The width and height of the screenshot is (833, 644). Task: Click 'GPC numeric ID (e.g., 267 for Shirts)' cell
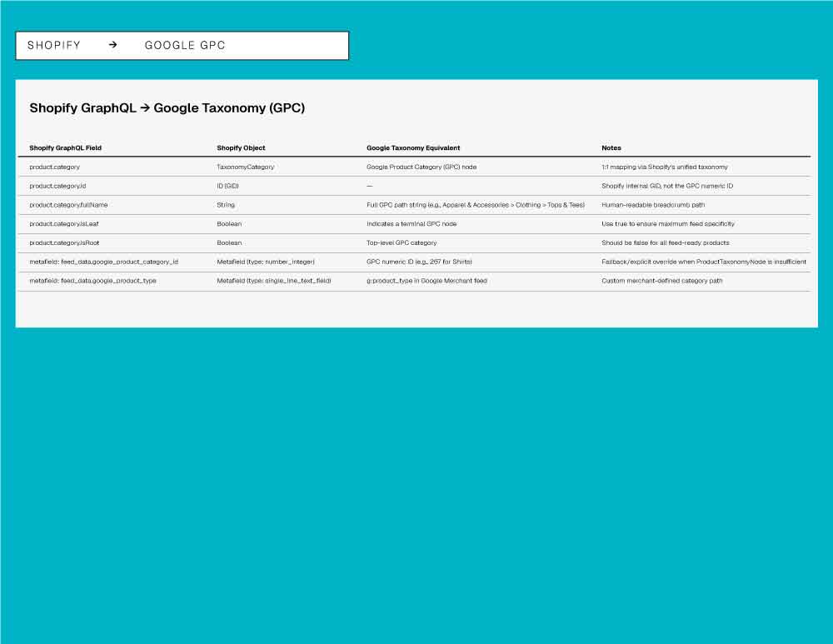419,262
